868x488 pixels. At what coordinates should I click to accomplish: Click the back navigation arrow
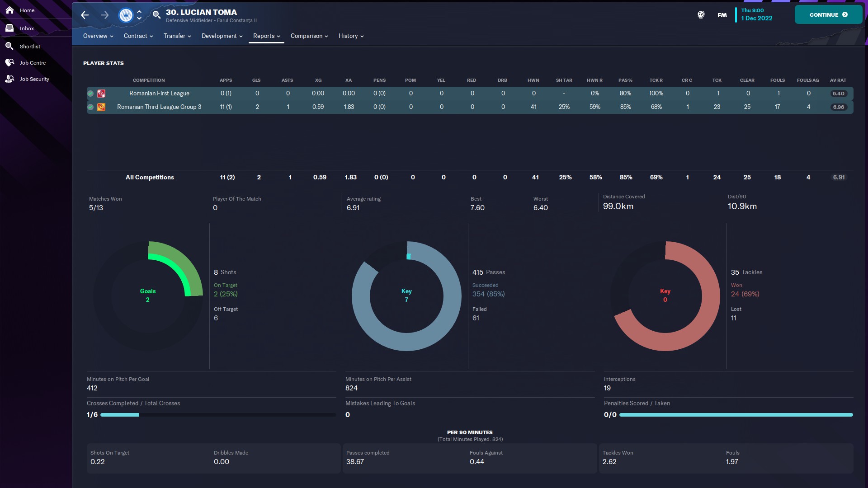click(x=85, y=15)
